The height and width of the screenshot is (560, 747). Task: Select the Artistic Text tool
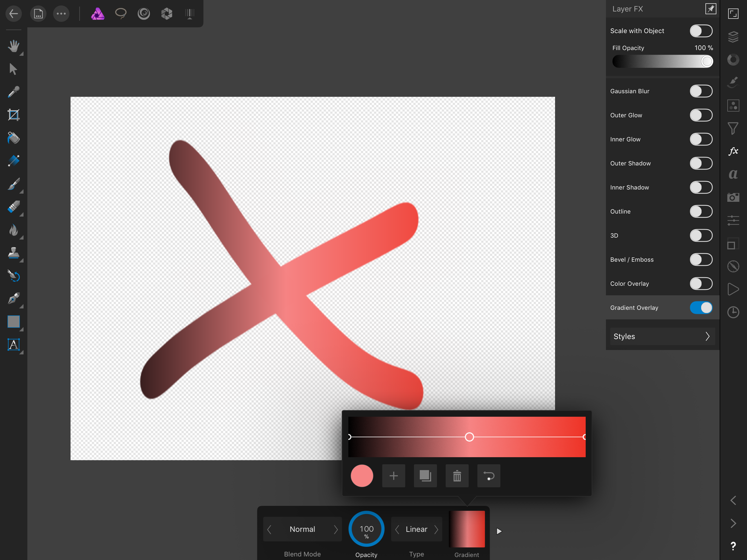click(x=13, y=345)
